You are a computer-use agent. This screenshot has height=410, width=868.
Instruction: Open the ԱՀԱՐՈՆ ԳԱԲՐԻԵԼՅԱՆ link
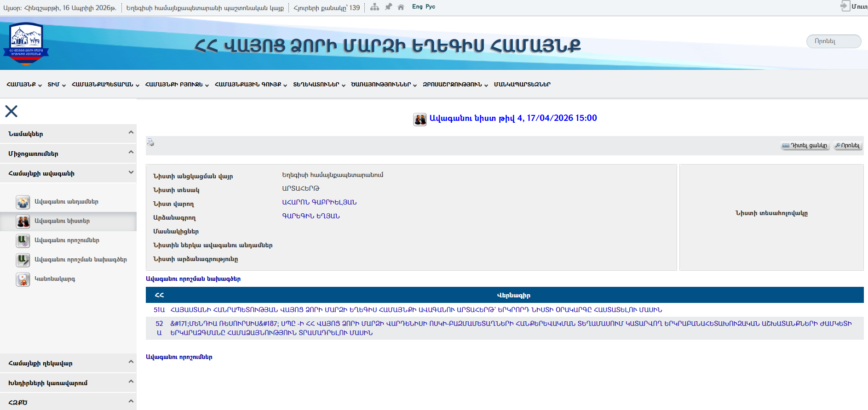tap(319, 202)
